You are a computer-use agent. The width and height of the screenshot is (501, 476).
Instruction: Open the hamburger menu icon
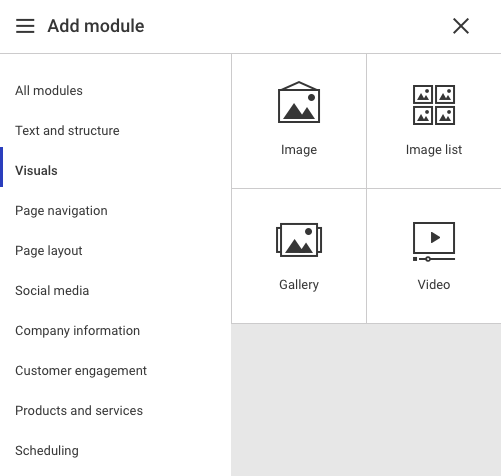pyautogui.click(x=25, y=26)
